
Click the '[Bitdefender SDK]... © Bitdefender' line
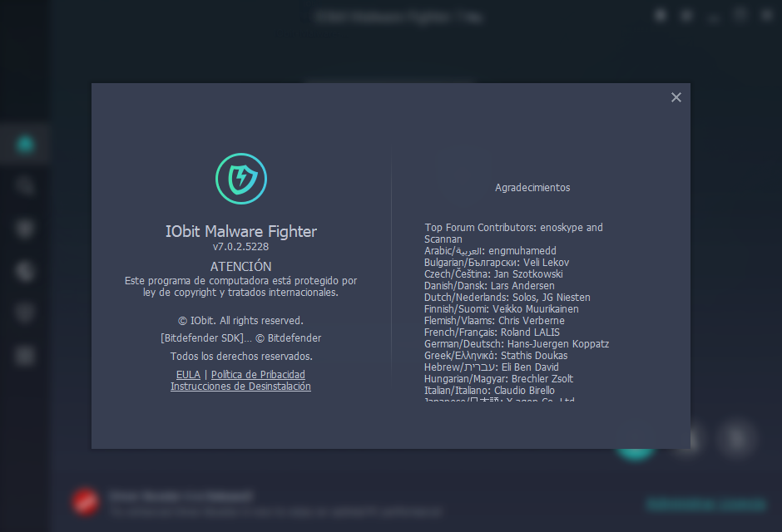point(241,338)
